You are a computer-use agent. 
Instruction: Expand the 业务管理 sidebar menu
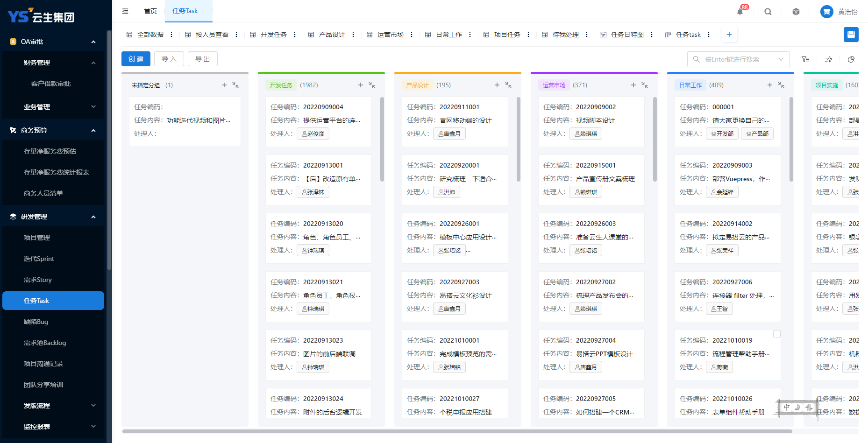coord(93,107)
